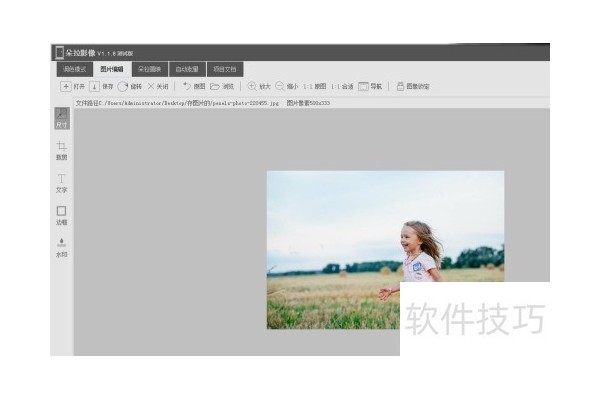Screen dimensions: 600x400
Task: Select the 文字 text tool
Action: [62, 183]
